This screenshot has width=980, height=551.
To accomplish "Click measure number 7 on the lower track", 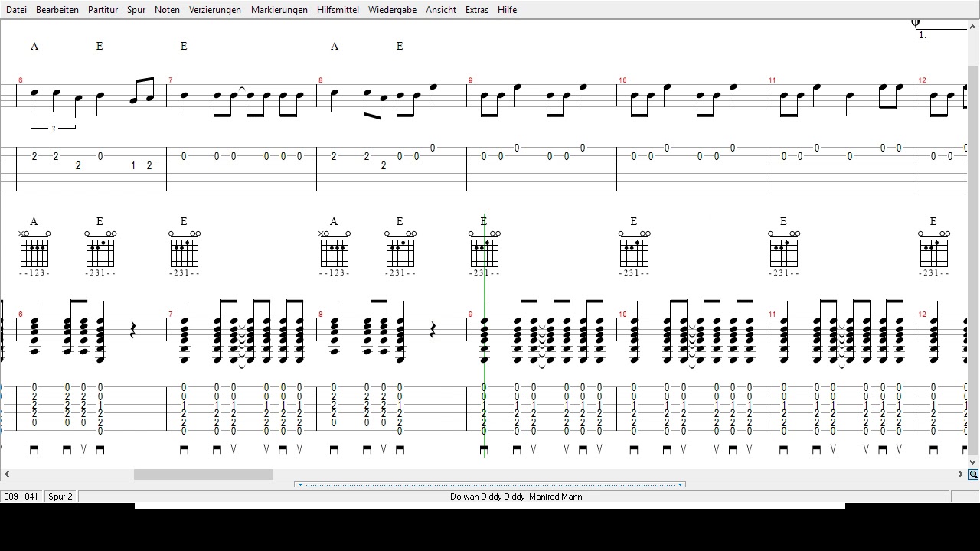I will tap(171, 315).
